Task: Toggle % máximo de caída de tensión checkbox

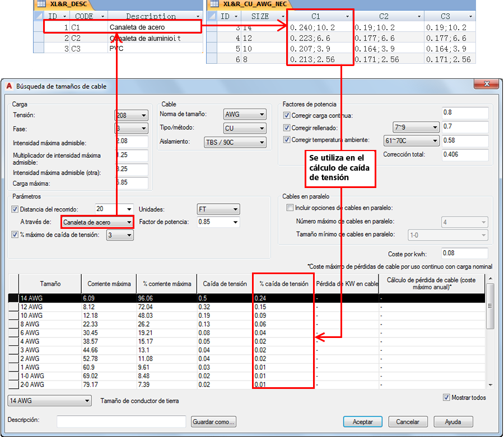Action: click(15, 234)
